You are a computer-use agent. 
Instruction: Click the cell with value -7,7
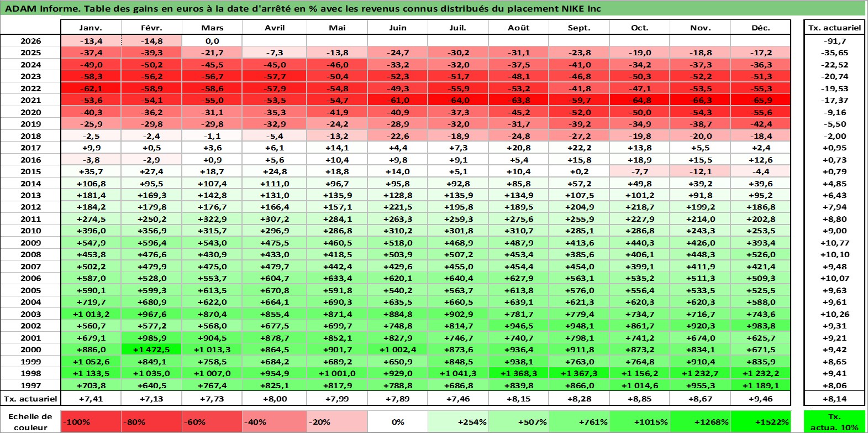[640, 171]
